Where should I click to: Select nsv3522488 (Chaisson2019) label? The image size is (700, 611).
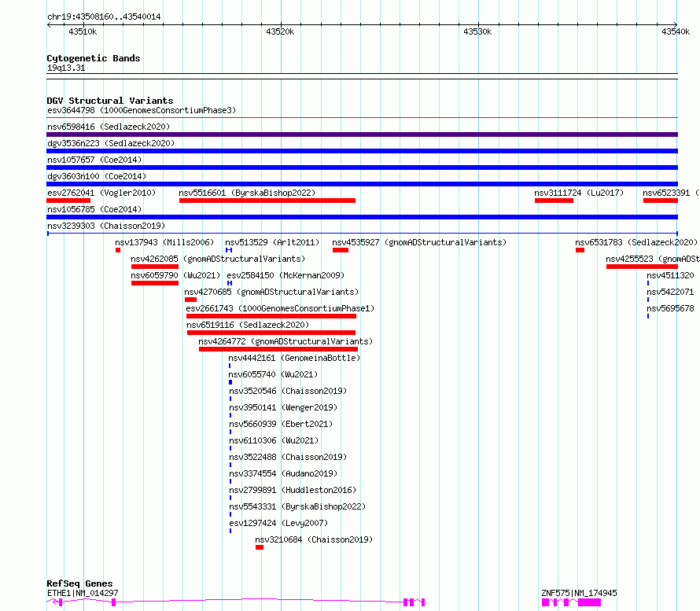(x=288, y=457)
